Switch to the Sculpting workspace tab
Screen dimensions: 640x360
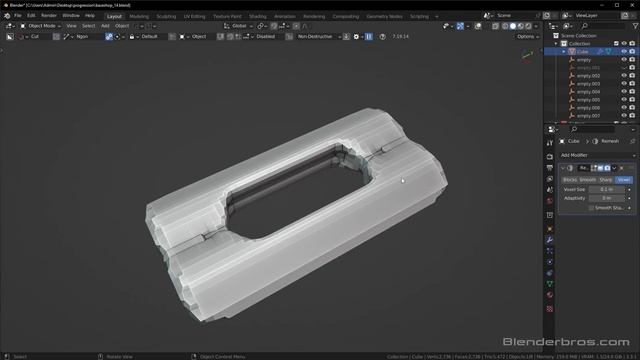166,16
